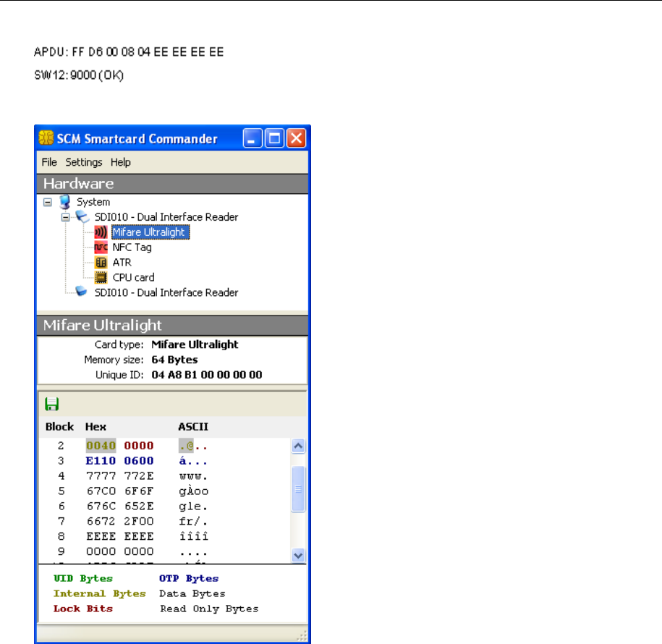Click ASCII text 'www.' in block 4
The width and height of the screenshot is (662, 644).
point(193,476)
